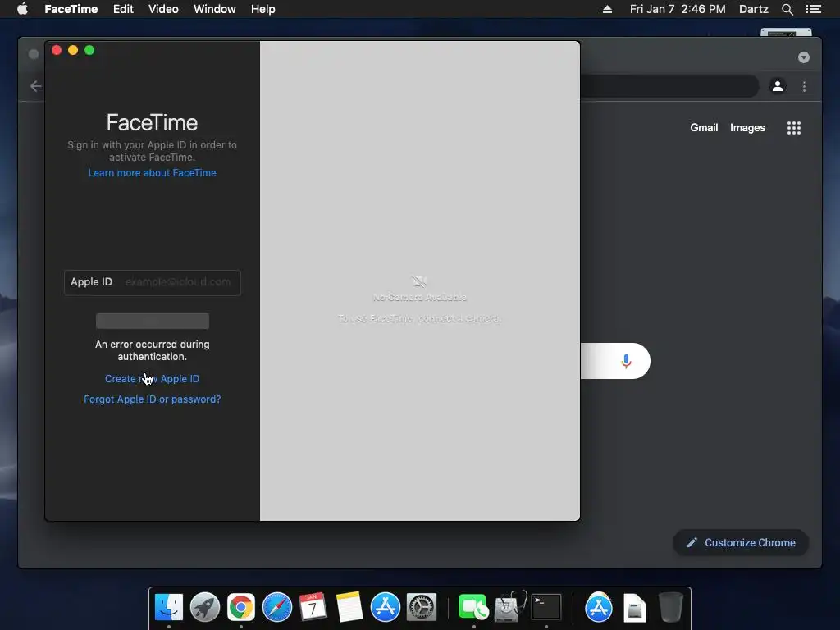Open the Video menu

click(x=163, y=9)
